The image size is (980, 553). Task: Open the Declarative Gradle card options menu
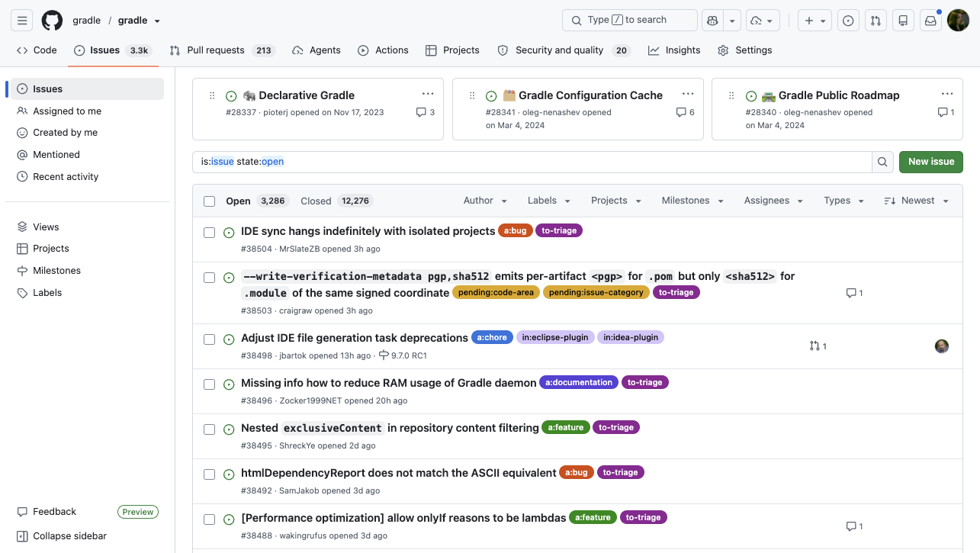428,95
